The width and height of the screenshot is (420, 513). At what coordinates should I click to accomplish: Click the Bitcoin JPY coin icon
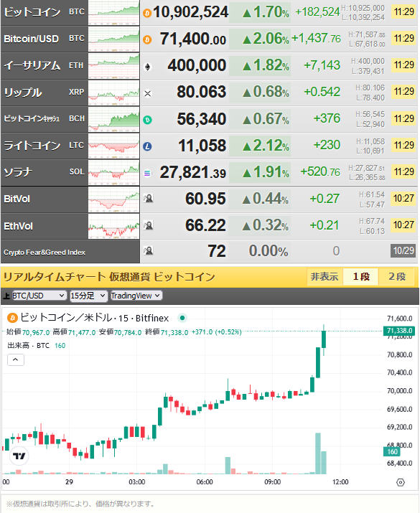(147, 13)
